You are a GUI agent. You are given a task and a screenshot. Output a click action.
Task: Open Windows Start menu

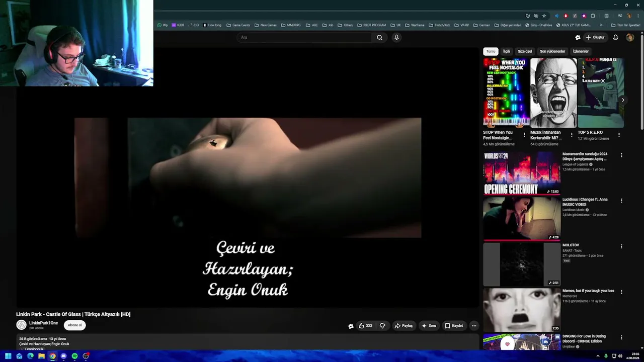(8, 356)
